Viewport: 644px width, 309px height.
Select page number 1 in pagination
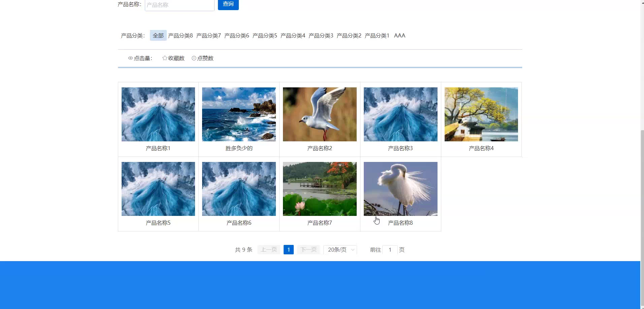[x=289, y=250]
